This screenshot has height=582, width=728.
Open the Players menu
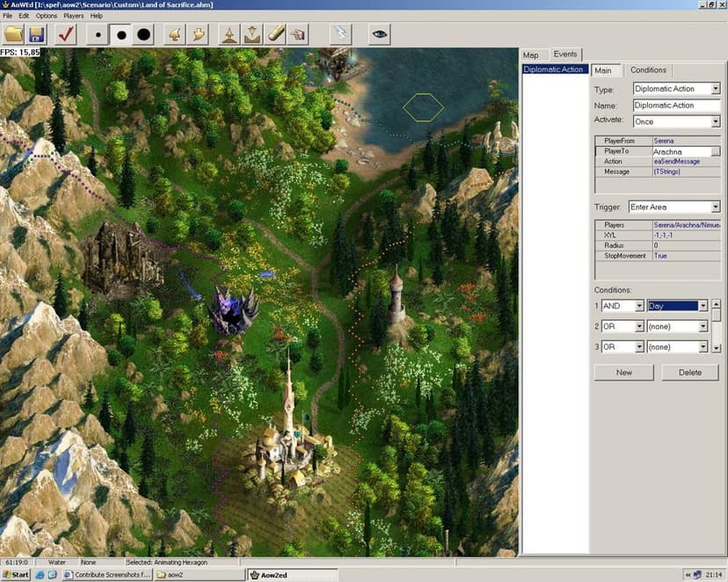click(x=74, y=16)
